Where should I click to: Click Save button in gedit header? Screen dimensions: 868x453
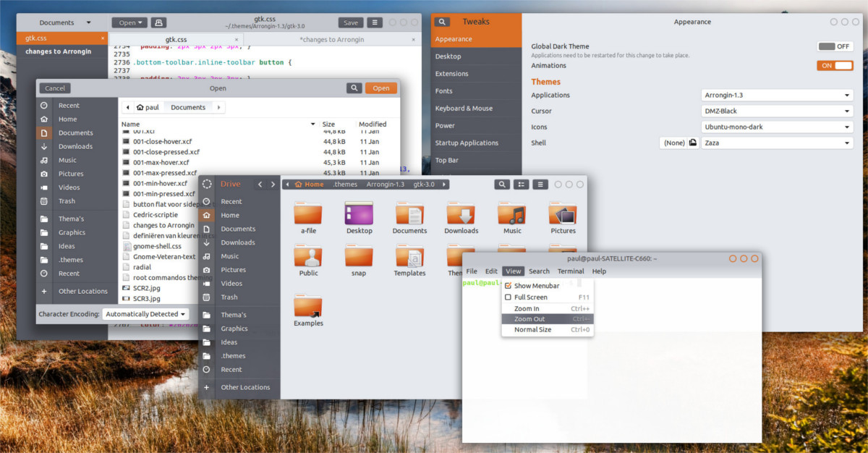(x=351, y=22)
